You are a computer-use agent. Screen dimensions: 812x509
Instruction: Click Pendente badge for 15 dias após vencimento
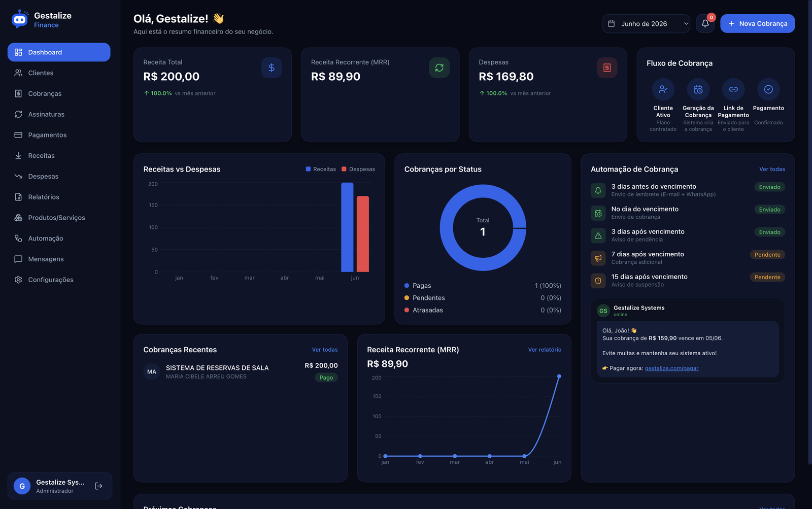(x=767, y=277)
